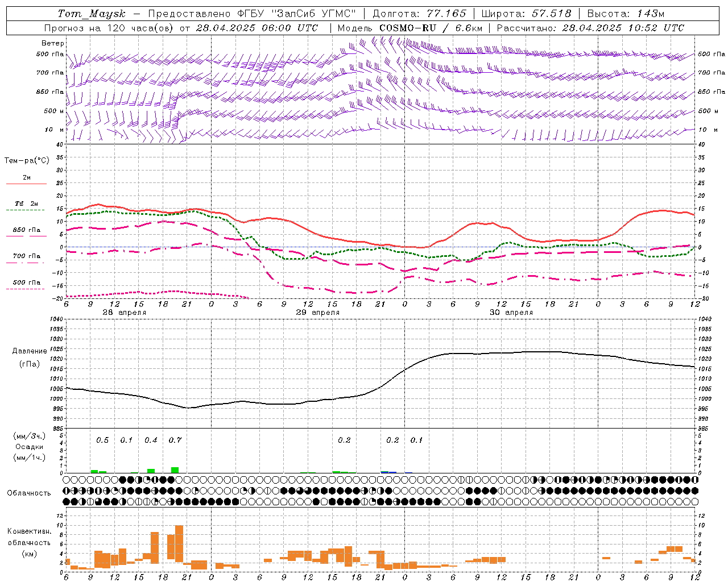Click the 'Ветер' wind panel label
Viewport: 728px width, 582px height.
[x=53, y=43]
